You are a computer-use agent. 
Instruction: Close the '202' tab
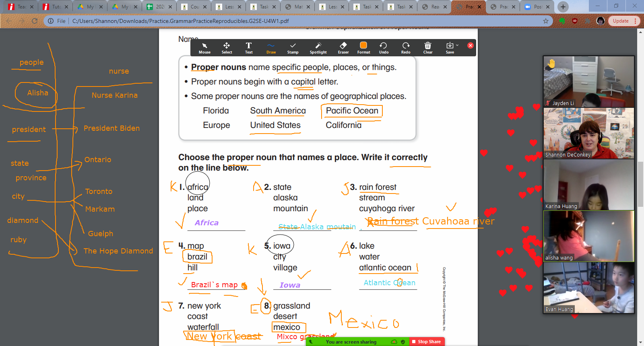click(171, 7)
